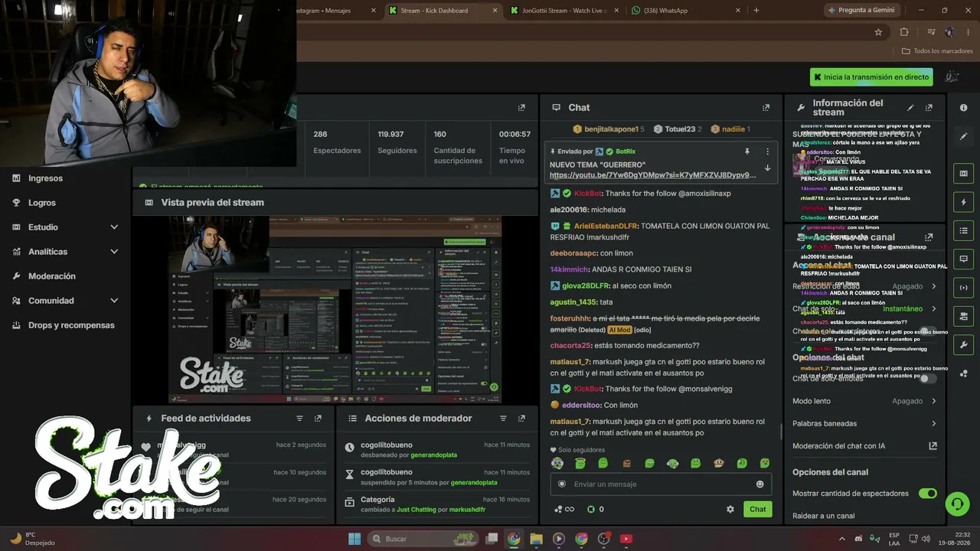Select the lightning bolt icon in right sidebar

click(x=963, y=202)
